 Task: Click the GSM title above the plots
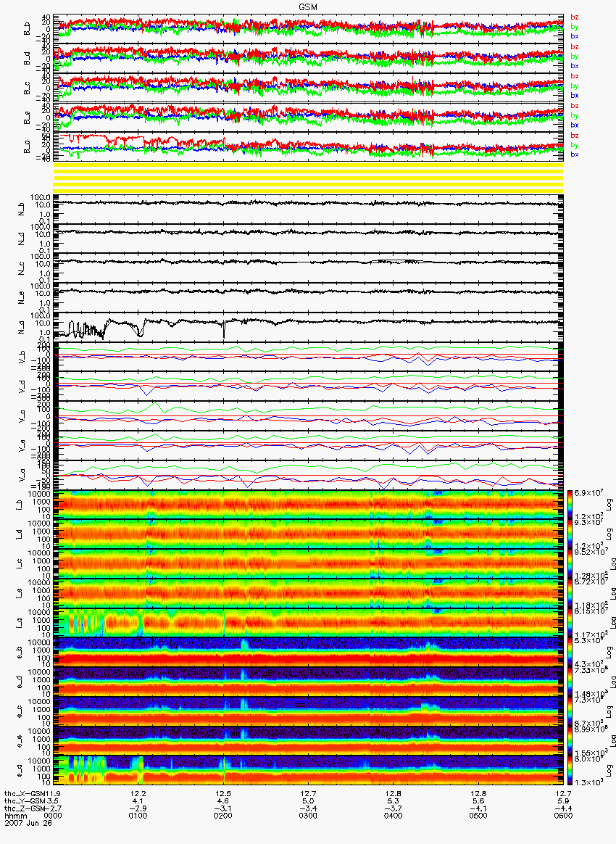point(308,7)
